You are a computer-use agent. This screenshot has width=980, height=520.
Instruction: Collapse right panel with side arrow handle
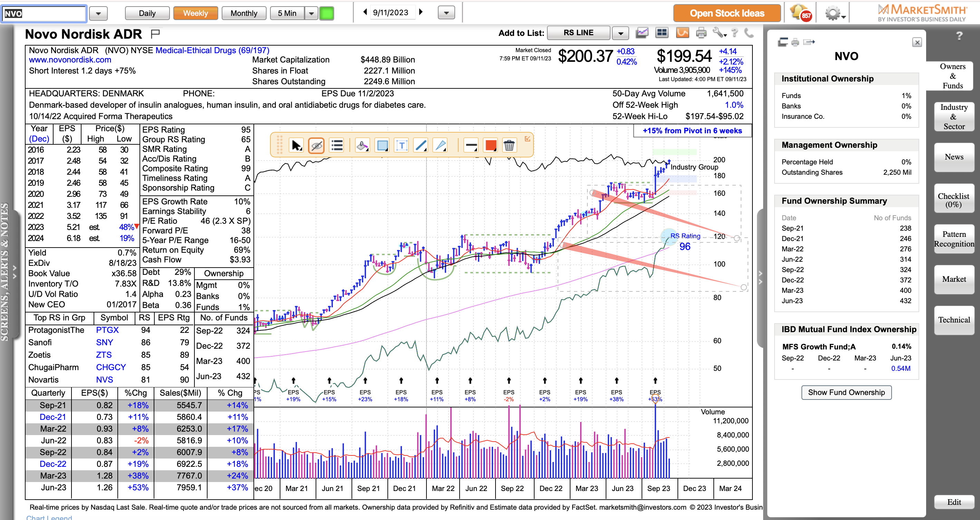(x=760, y=278)
